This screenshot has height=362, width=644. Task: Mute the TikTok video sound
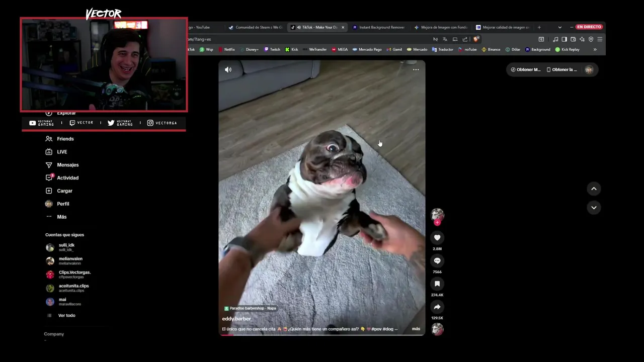(x=228, y=70)
